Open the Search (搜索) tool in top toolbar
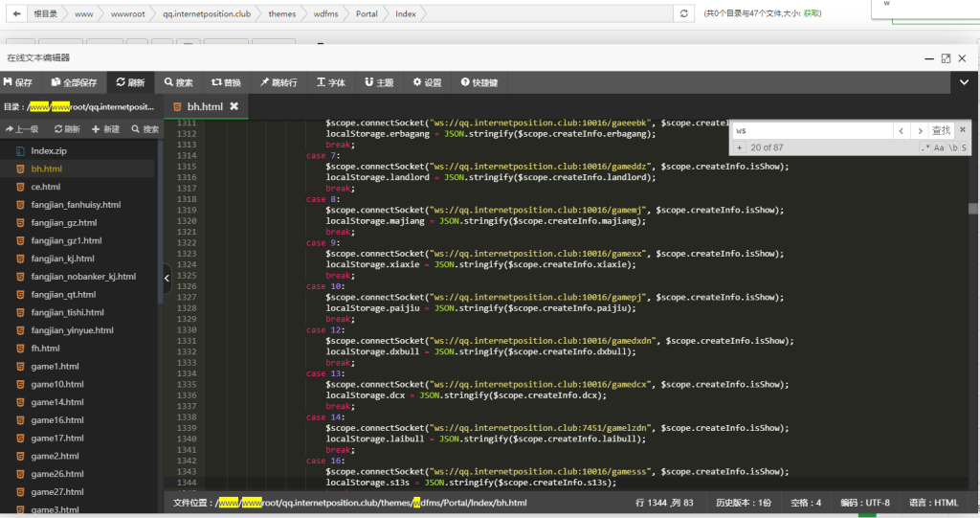Screen dimensions: 980x518 click(x=179, y=82)
